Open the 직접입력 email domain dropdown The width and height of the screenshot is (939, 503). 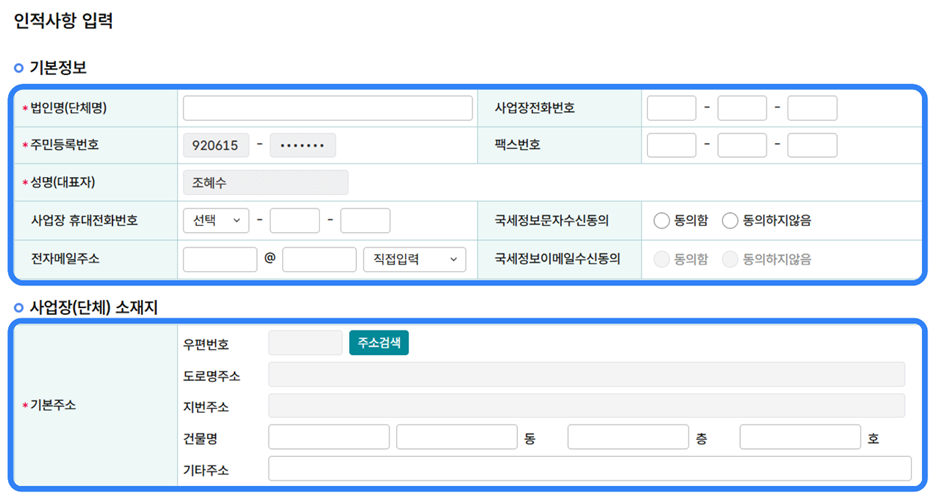(x=414, y=259)
